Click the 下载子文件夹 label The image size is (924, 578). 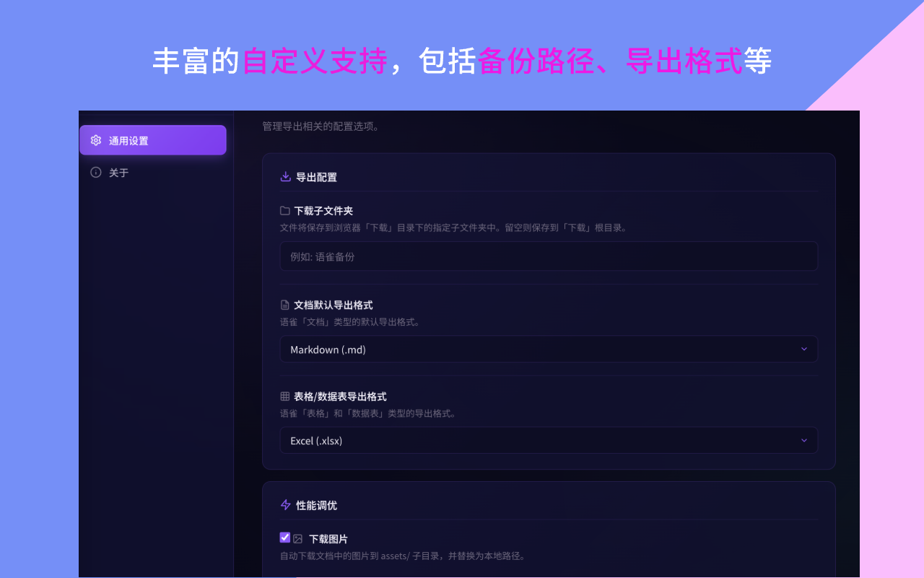tap(323, 211)
